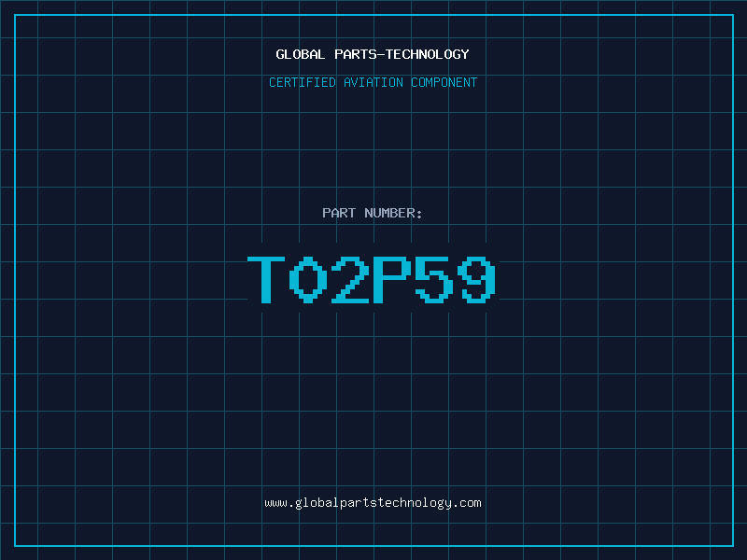
Task: Select the part number 'T02P59'
Action: pos(372,279)
